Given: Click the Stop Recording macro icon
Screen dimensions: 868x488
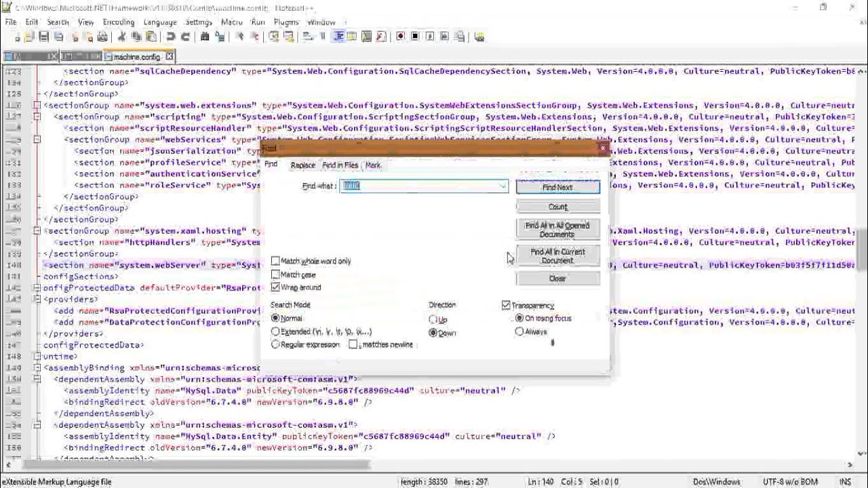Looking at the screenshot, I should (415, 37).
